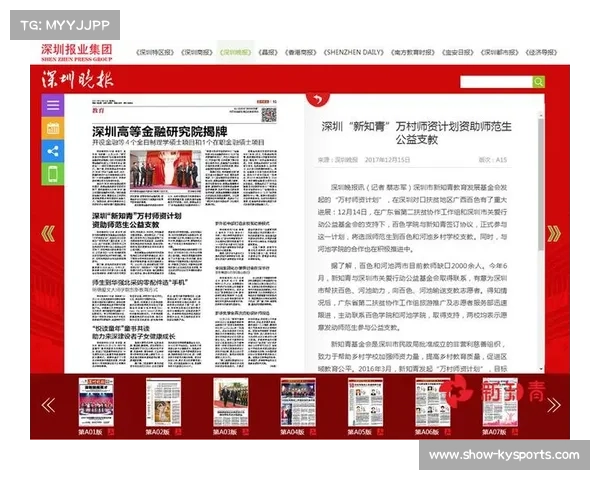Open page thumbnail 第A01版
Viewport: 600px width, 480px height.
(96, 402)
